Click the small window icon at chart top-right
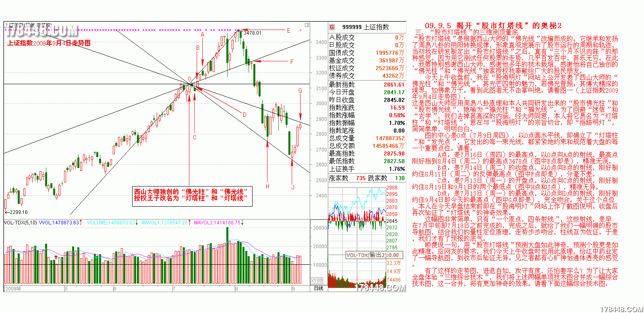The width and height of the screenshot is (644, 313). pyautogui.click(x=307, y=25)
